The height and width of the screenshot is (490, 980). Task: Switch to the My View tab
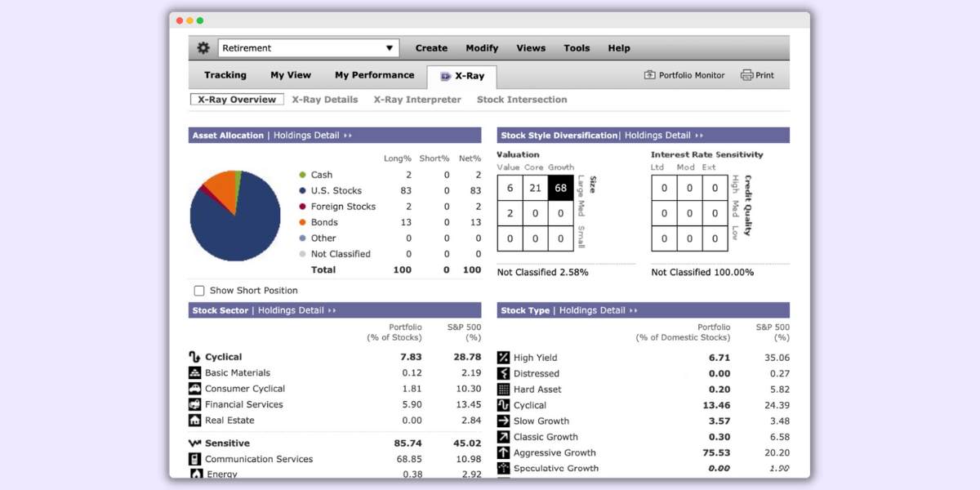tap(291, 75)
